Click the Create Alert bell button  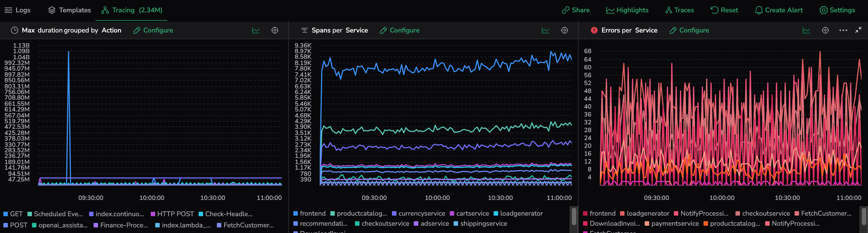pos(779,10)
